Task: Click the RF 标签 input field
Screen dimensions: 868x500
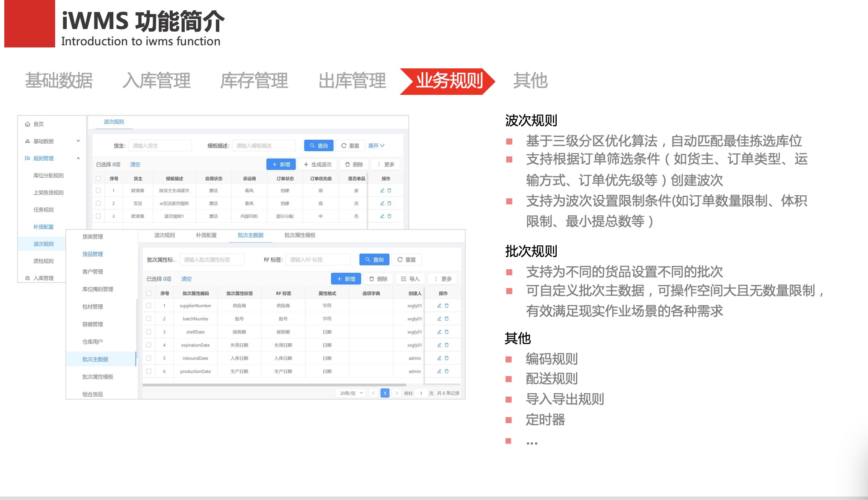Action: [x=318, y=260]
